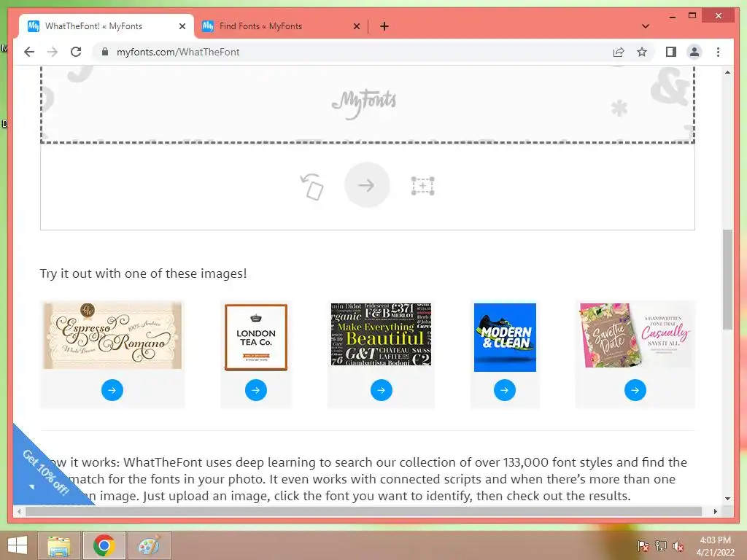
Task: Select the Make Everything Beautiful sample image
Action: (x=381, y=334)
